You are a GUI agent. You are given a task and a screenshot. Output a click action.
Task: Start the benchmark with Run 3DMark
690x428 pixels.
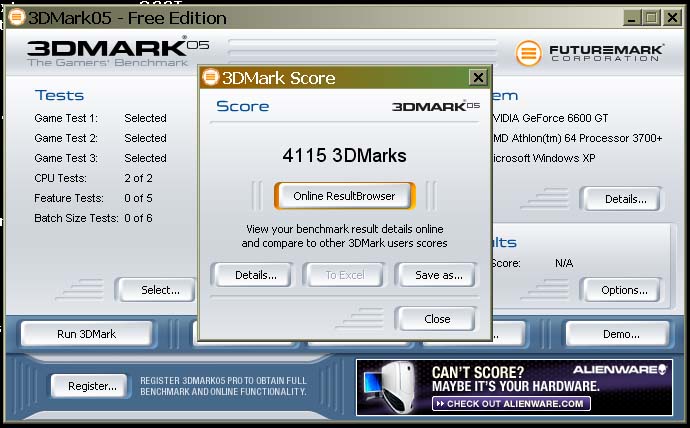coord(86,333)
